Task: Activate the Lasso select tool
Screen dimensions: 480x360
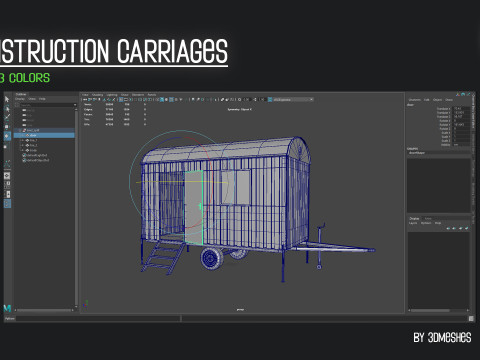Action: pyautogui.click(x=7, y=109)
